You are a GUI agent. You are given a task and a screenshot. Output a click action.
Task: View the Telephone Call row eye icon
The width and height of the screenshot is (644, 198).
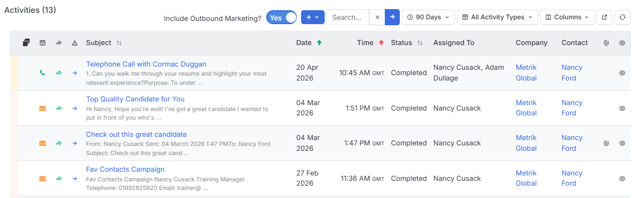click(x=622, y=73)
